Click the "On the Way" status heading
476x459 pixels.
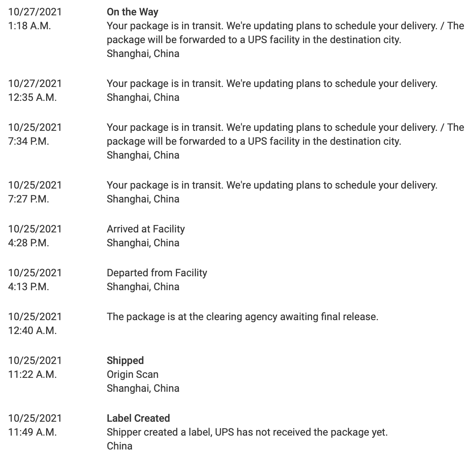point(132,12)
